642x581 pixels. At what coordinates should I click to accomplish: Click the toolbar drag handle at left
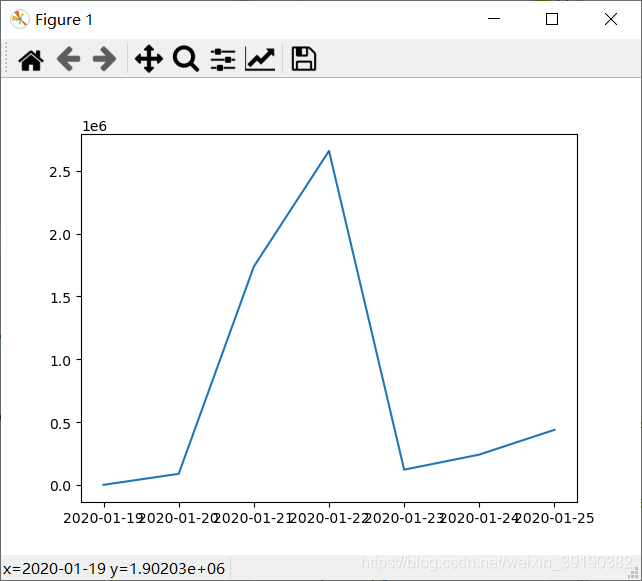point(6,59)
